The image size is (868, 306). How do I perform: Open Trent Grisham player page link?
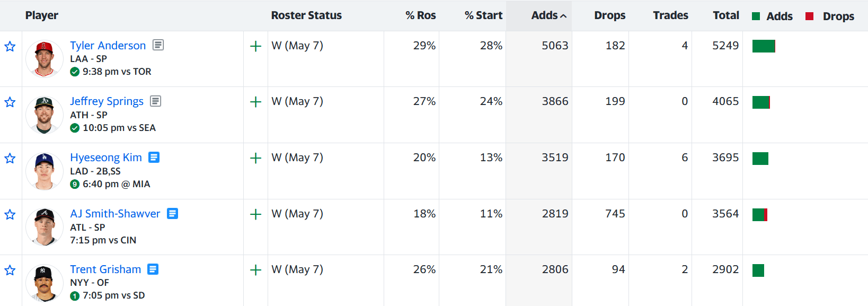click(105, 269)
